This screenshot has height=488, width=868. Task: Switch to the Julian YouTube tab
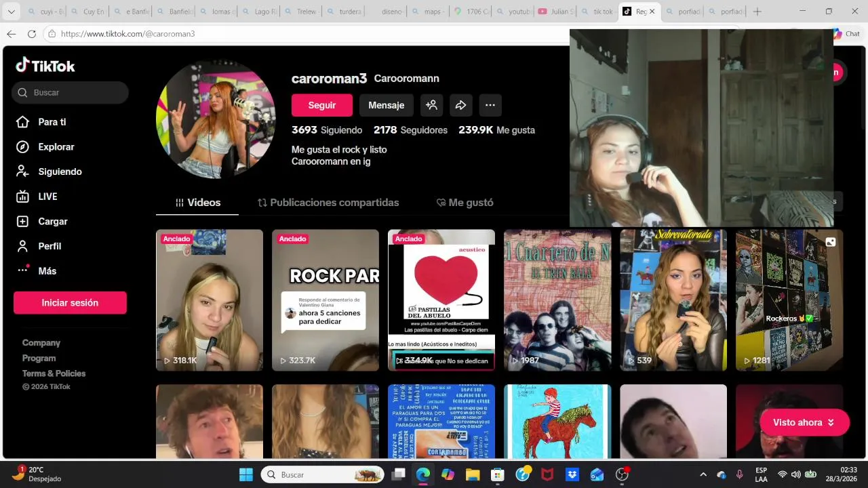pos(556,12)
